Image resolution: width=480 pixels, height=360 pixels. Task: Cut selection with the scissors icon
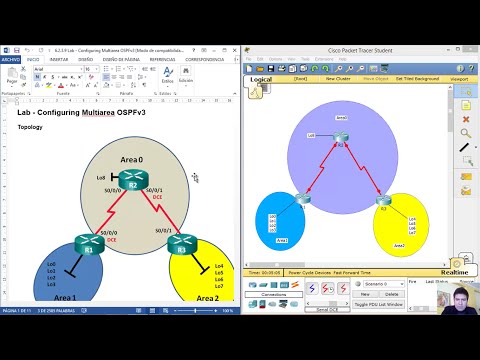click(x=23, y=69)
